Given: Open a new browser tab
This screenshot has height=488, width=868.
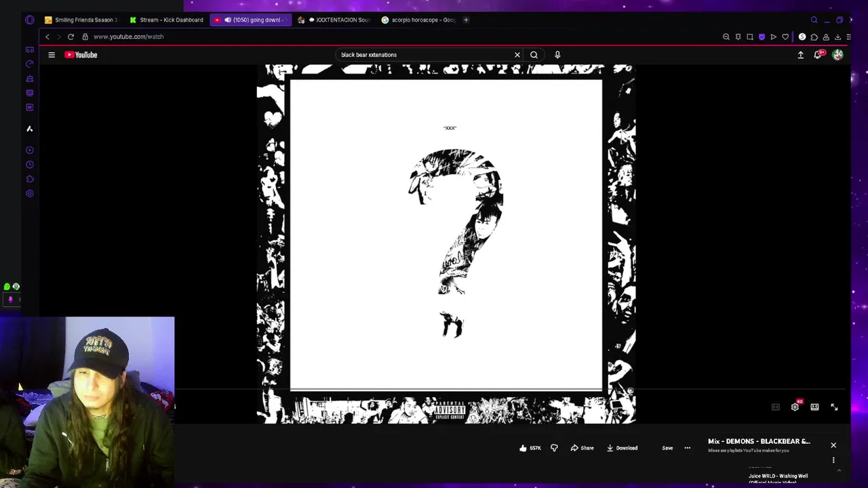Looking at the screenshot, I should point(466,20).
